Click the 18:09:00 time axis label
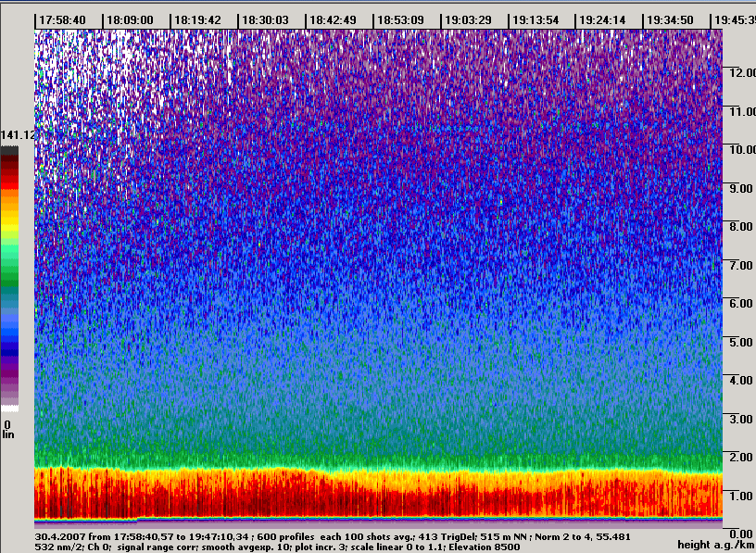Image resolution: width=756 pixels, height=553 pixels. click(130, 20)
